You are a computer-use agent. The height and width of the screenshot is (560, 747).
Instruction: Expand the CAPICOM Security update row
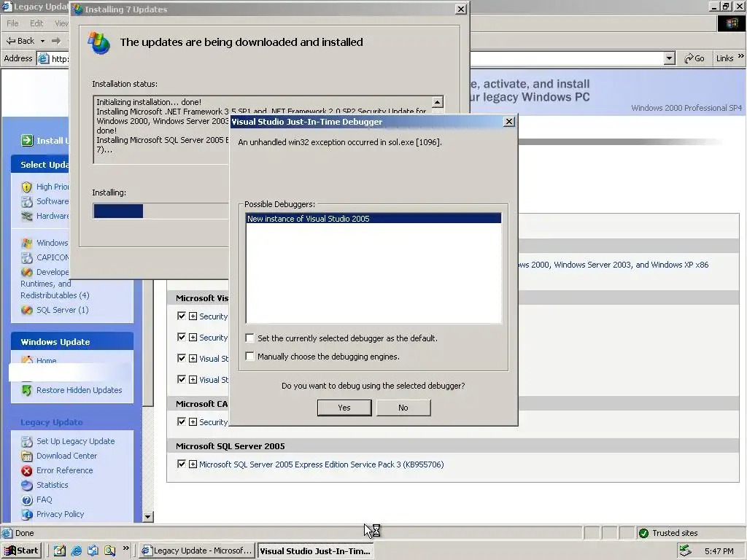193,422
